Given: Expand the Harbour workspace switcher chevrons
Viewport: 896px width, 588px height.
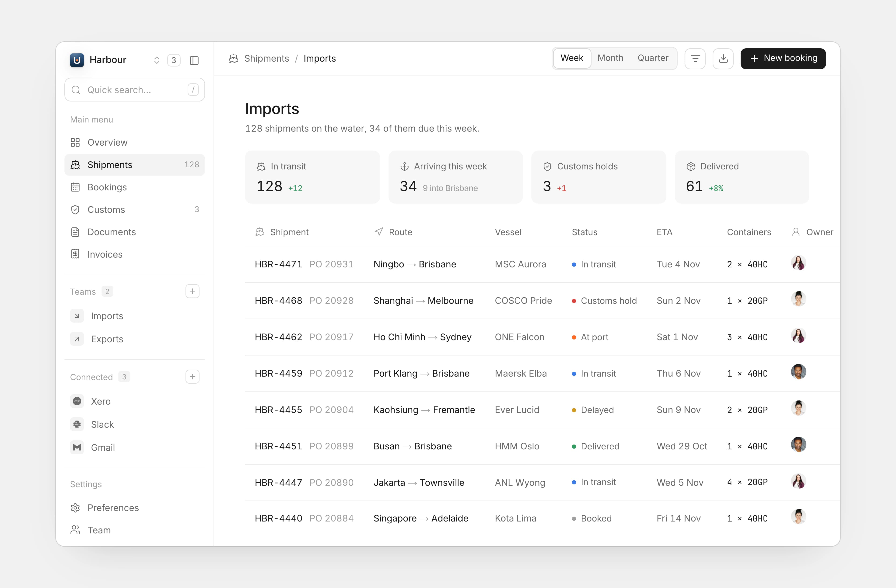Looking at the screenshot, I should (x=157, y=60).
